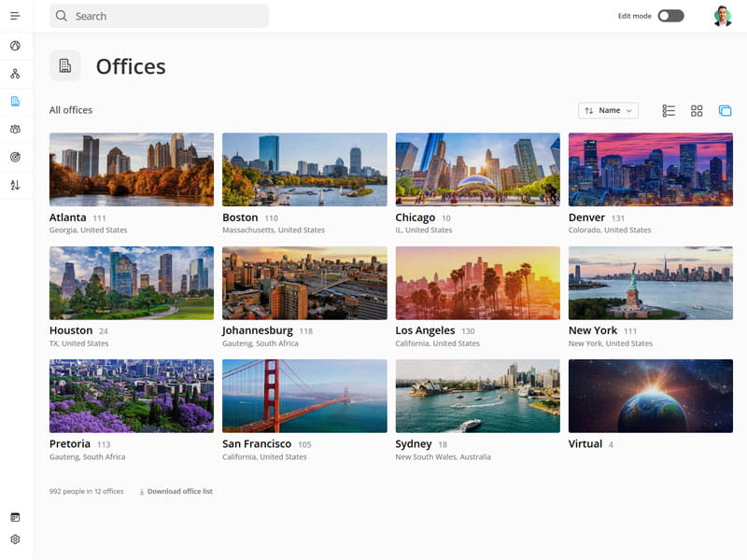
Task: Click the Search input field
Action: click(x=157, y=16)
